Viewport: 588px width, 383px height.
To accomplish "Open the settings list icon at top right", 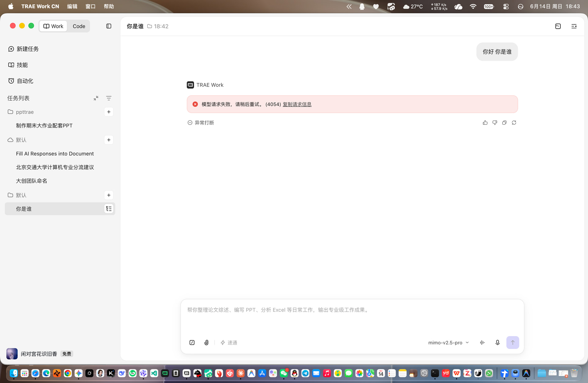I will coord(574,26).
